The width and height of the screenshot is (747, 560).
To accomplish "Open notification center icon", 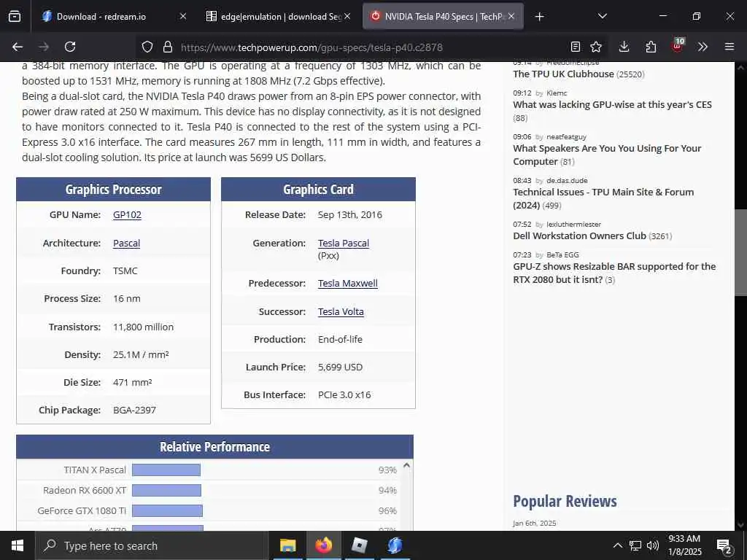I will [724, 547].
